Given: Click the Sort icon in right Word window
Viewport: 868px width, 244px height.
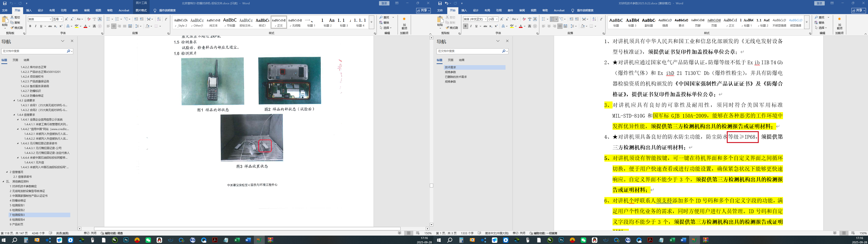Looking at the screenshot, I should [x=594, y=19].
